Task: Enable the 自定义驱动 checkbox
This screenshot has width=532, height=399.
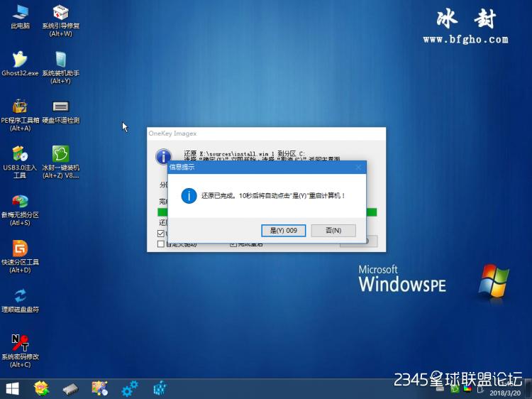Action: coord(161,244)
